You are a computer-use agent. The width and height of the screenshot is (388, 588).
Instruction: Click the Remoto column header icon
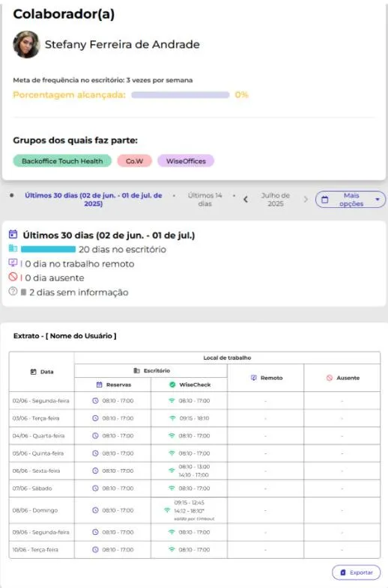pos(253,378)
